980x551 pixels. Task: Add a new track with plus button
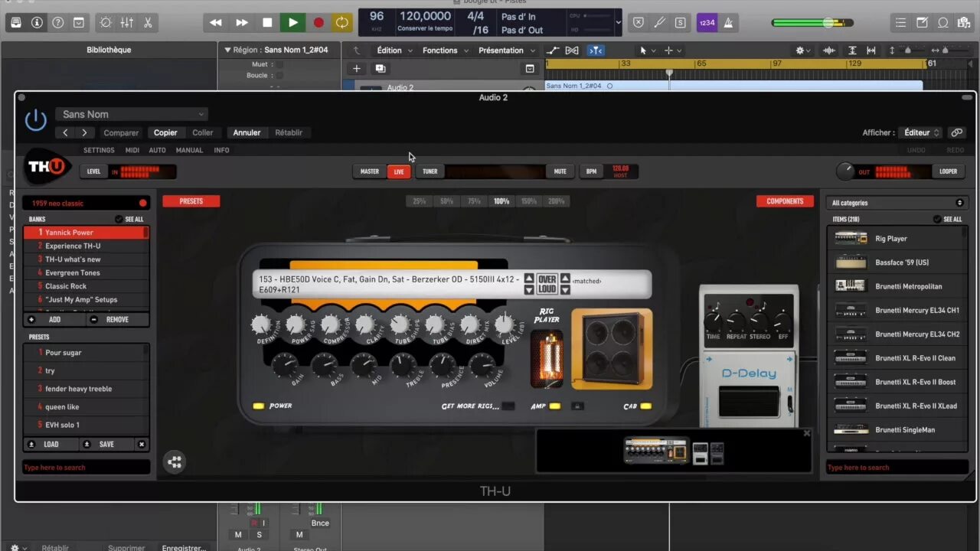[356, 69]
